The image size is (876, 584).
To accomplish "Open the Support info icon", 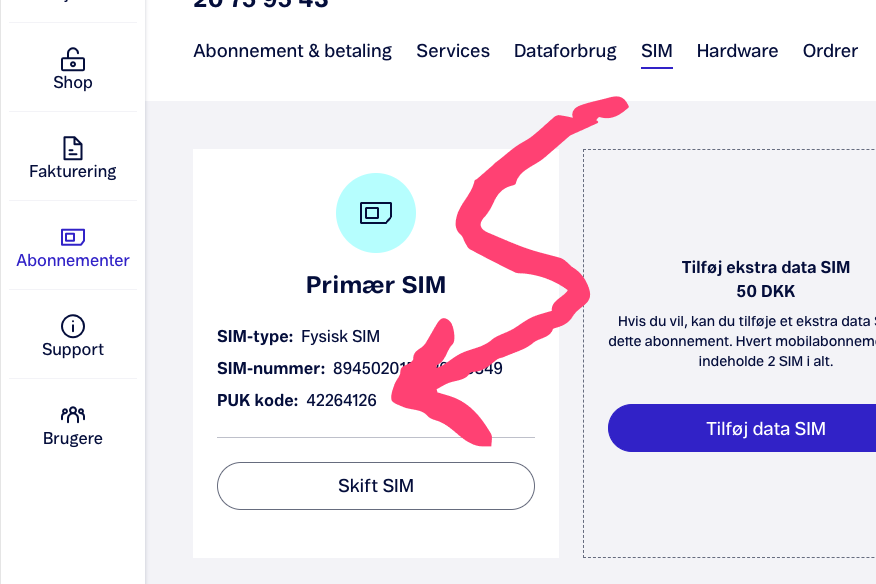I will coord(73,326).
